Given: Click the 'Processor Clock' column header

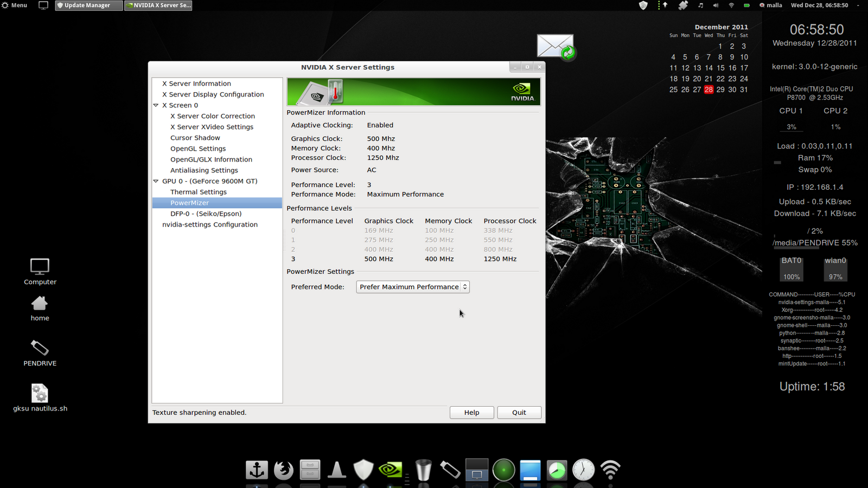Looking at the screenshot, I should click(509, 221).
